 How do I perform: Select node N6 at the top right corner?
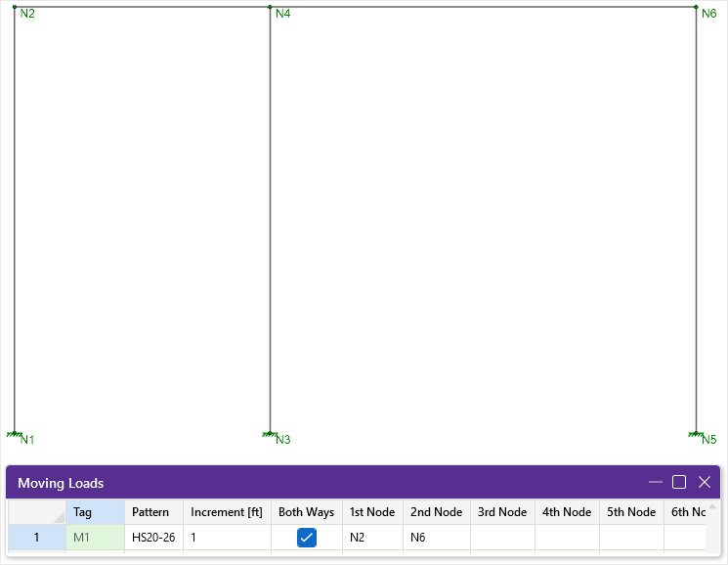click(696, 7)
